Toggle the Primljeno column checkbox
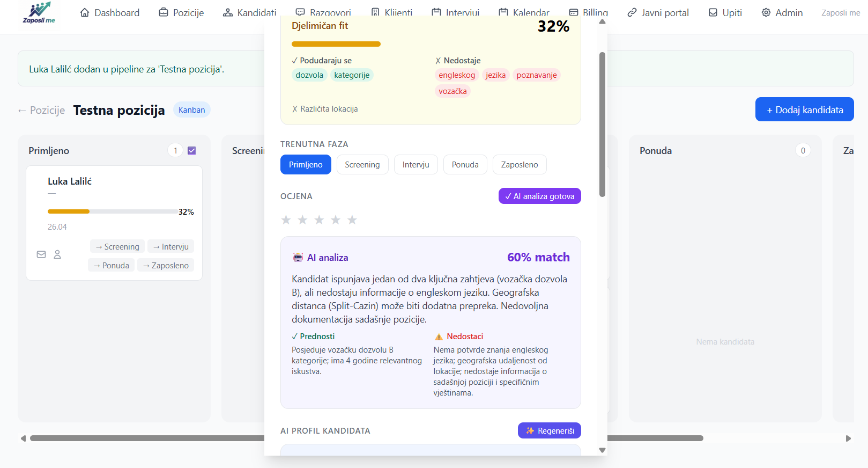This screenshot has width=868, height=468. (192, 151)
